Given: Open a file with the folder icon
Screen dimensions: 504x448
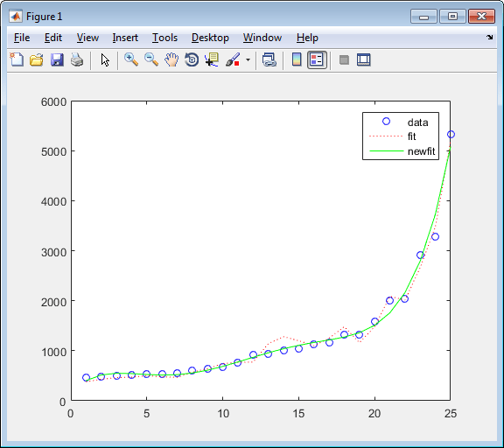Looking at the screenshot, I should [x=37, y=59].
